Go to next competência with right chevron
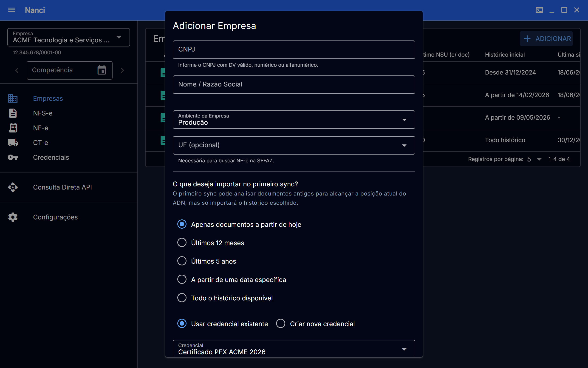 [x=122, y=70]
